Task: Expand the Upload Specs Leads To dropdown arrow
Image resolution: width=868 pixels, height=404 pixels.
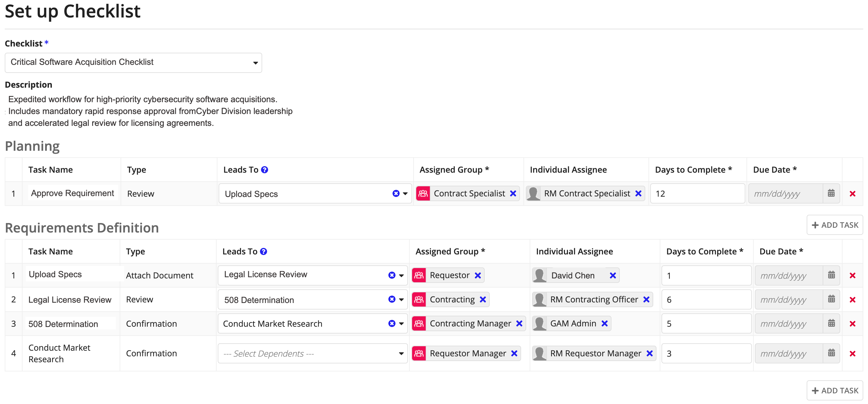Action: tap(405, 194)
